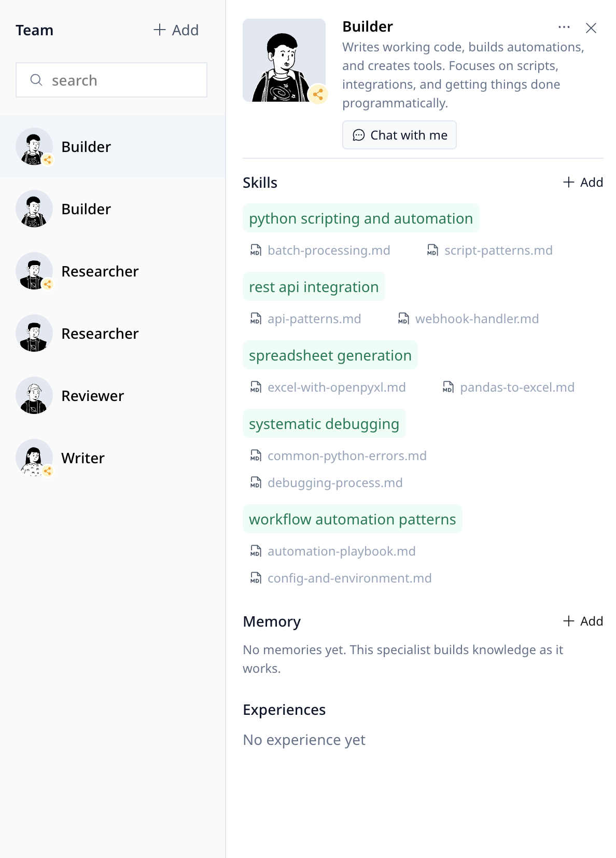
Task: Select the Reviewer team member
Action: (x=92, y=396)
